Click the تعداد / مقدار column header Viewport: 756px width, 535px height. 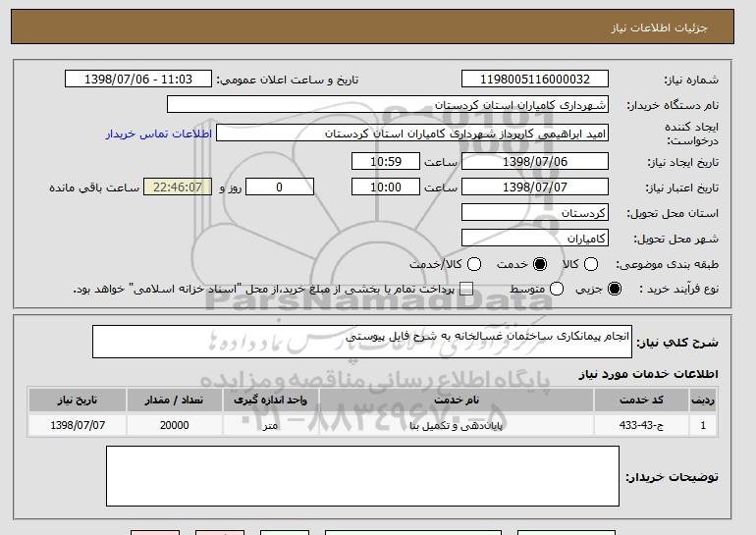pos(174,401)
